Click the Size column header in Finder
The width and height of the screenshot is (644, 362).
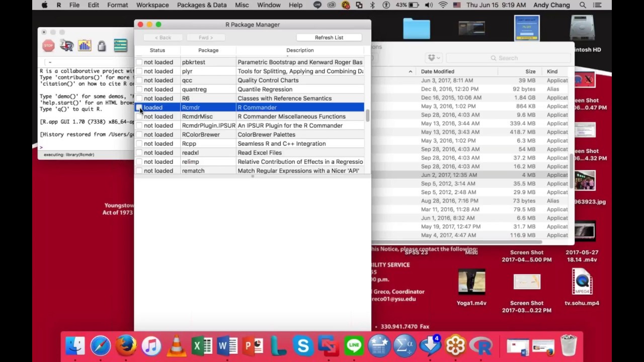pos(531,71)
